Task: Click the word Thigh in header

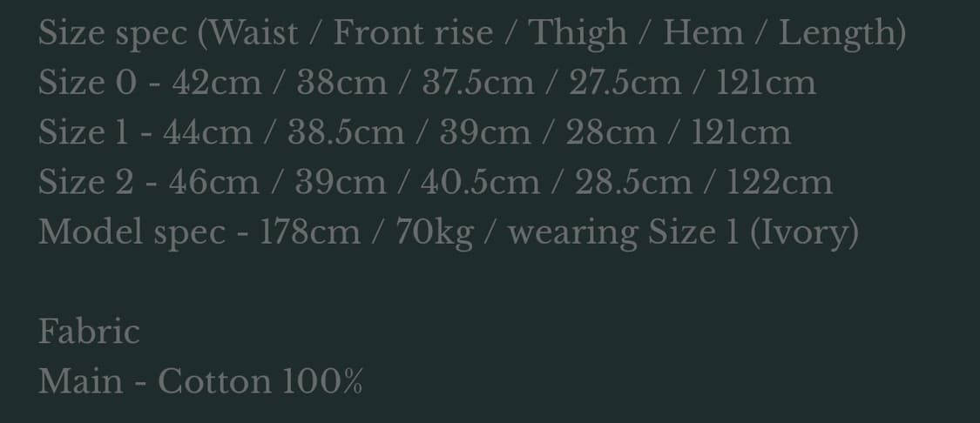Action: (x=578, y=34)
